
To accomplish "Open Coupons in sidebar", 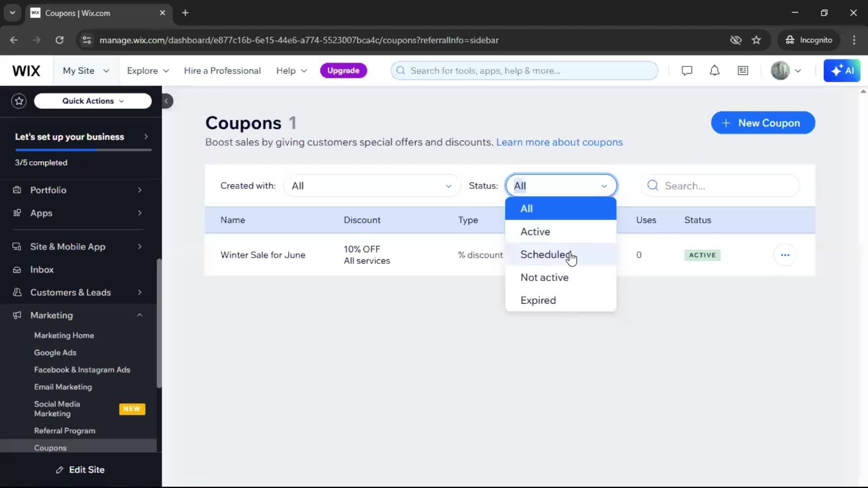I will [x=50, y=448].
